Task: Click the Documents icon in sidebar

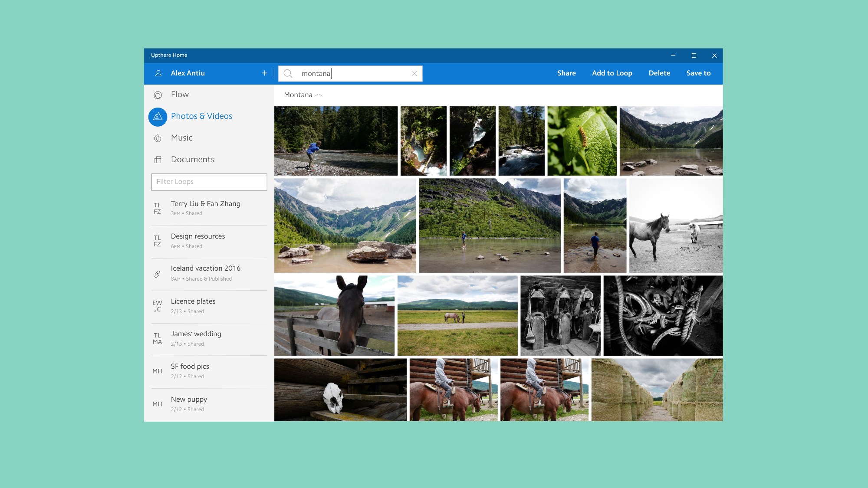Action: coord(158,160)
